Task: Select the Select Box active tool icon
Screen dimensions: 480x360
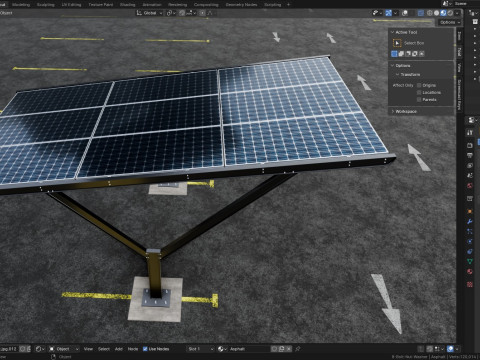Action: point(397,43)
